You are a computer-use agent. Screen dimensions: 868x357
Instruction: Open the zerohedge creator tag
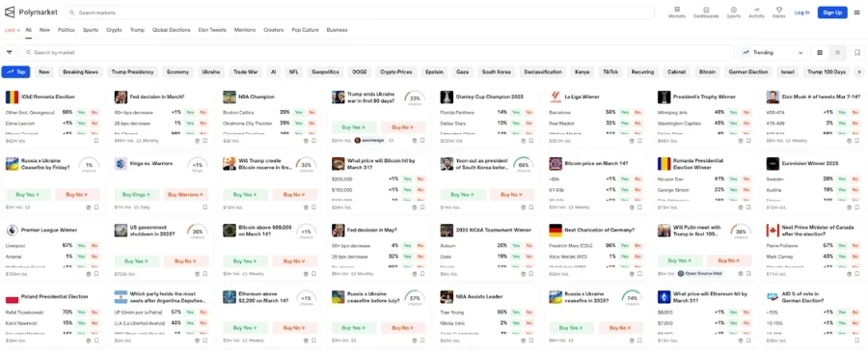[x=369, y=141]
